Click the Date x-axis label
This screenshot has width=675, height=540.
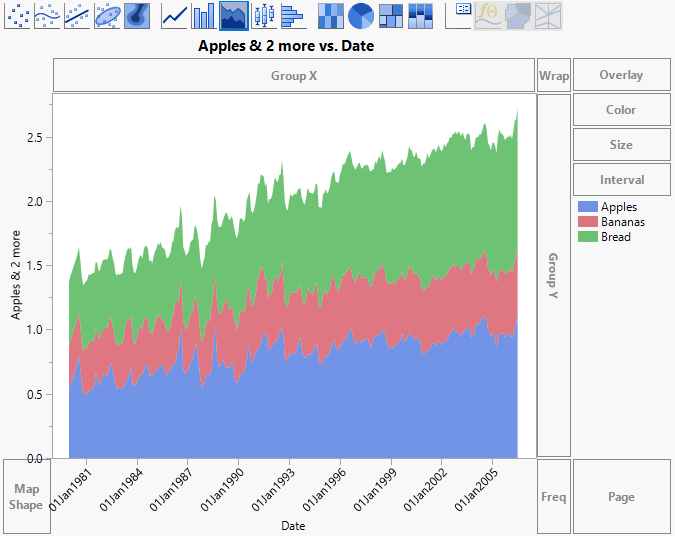point(293,525)
